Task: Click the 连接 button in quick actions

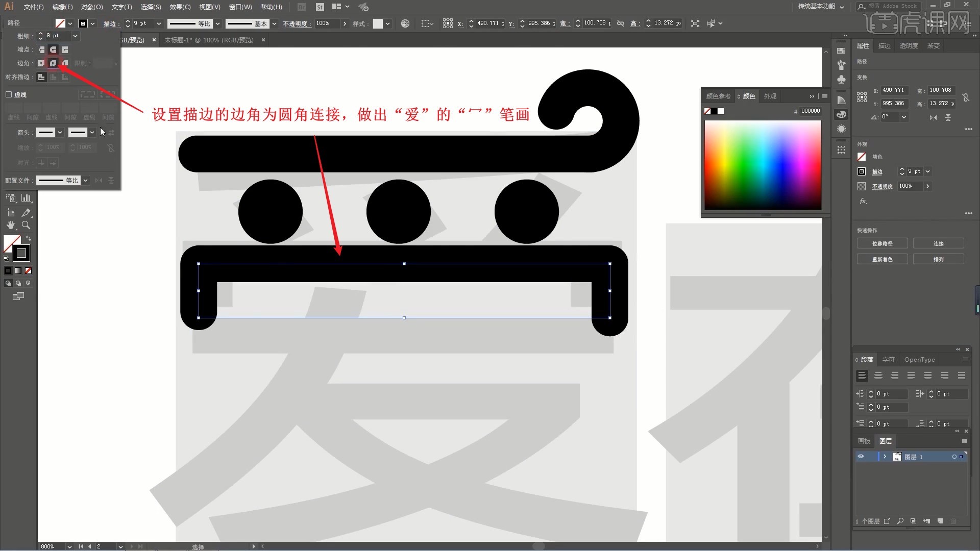Action: coord(939,243)
